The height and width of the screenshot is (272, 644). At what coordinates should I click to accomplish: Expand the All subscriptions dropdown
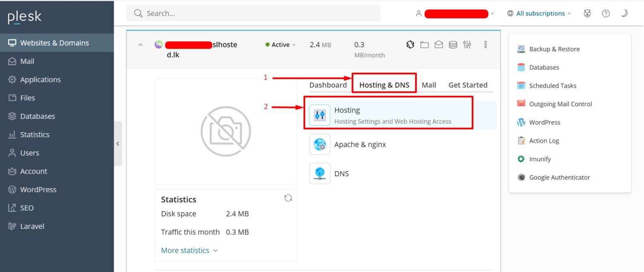click(x=539, y=13)
